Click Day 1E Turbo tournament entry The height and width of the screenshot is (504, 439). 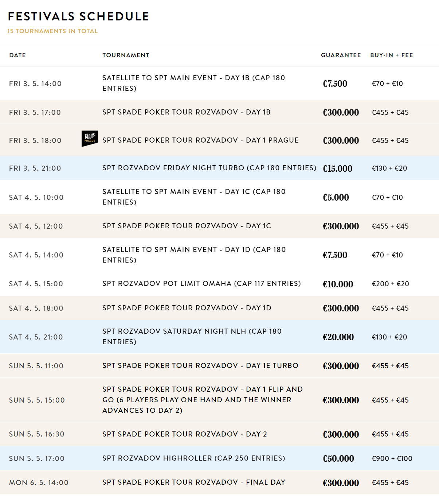pyautogui.click(x=200, y=366)
